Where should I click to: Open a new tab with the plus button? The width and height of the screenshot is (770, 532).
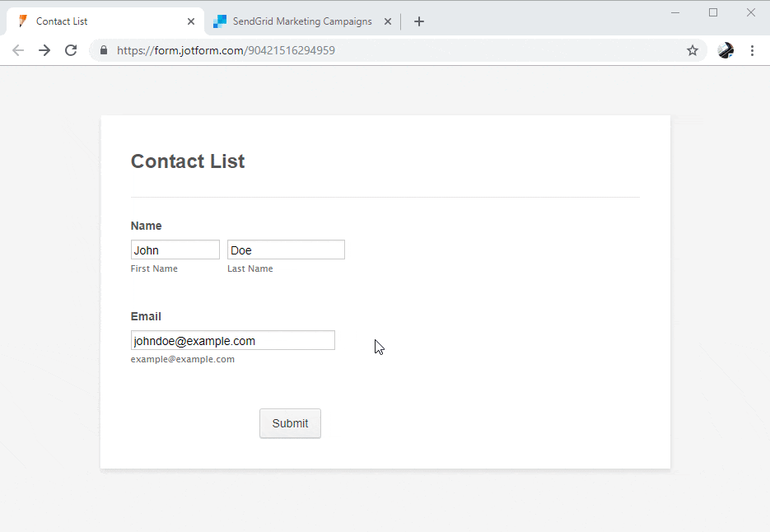[x=419, y=21]
